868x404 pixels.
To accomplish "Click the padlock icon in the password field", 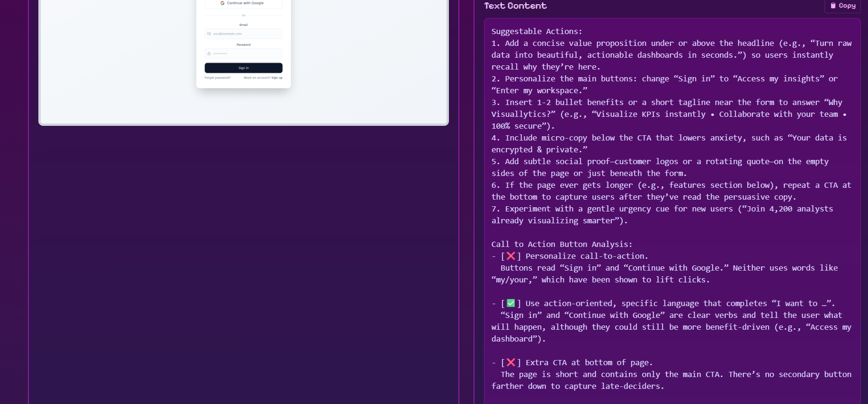I will [x=209, y=53].
